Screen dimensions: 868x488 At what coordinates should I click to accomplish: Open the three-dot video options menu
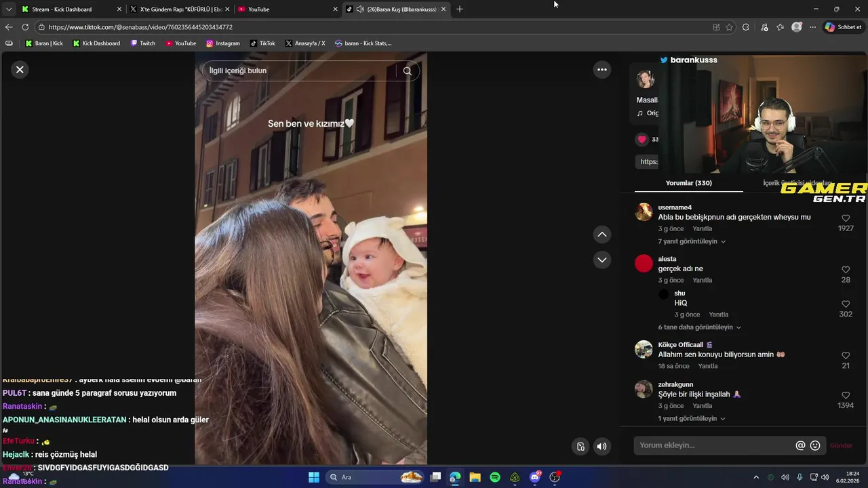click(x=601, y=69)
